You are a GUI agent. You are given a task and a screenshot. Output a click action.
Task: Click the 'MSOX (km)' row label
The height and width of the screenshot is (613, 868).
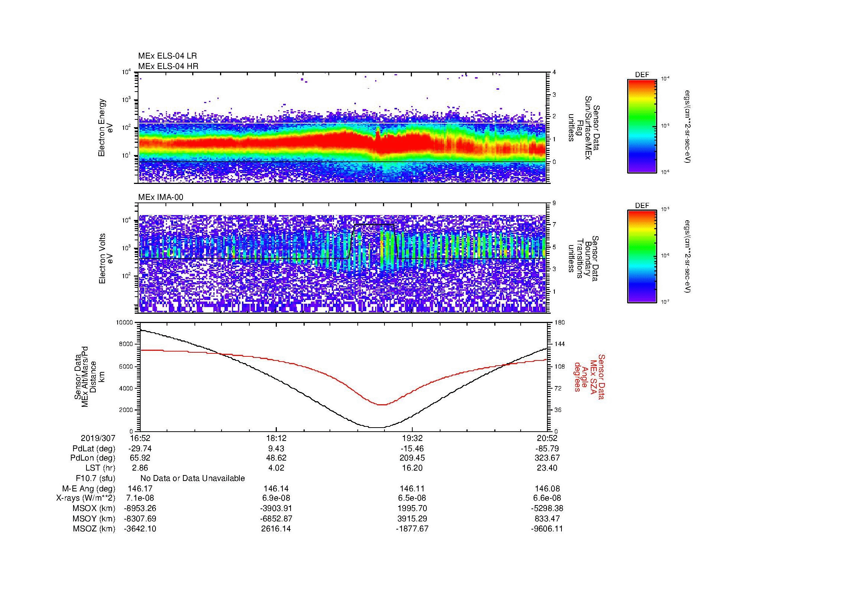click(x=94, y=508)
